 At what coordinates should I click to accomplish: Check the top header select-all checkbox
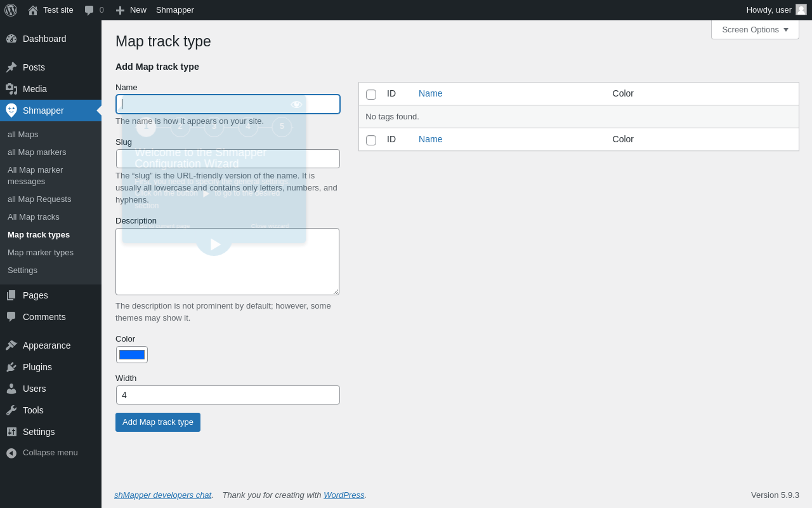[x=371, y=95]
